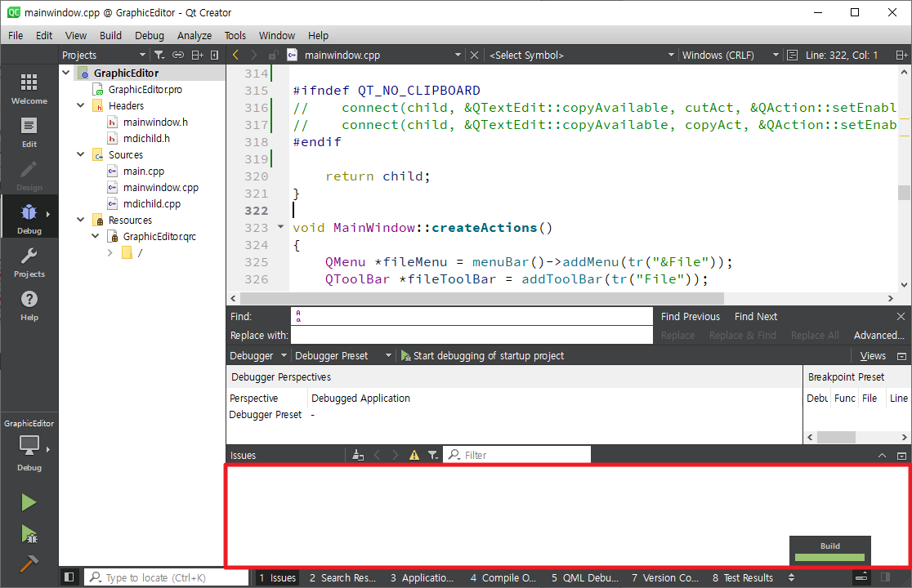Open the Window menu
The width and height of the screenshot is (912, 588).
(x=277, y=35)
